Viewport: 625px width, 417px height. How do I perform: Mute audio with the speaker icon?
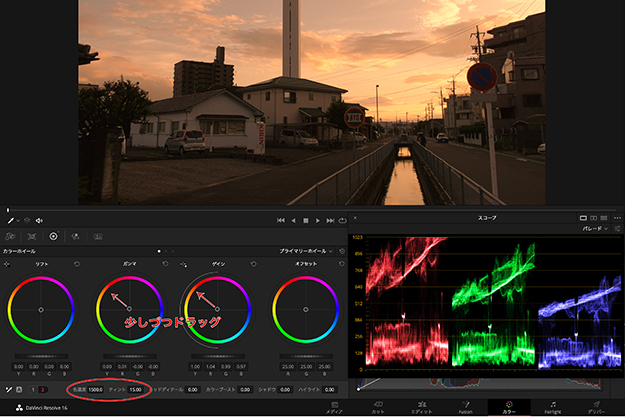coord(39,220)
